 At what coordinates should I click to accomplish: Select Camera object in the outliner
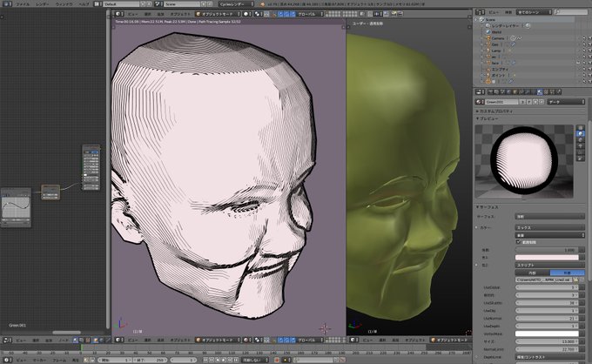click(x=498, y=38)
